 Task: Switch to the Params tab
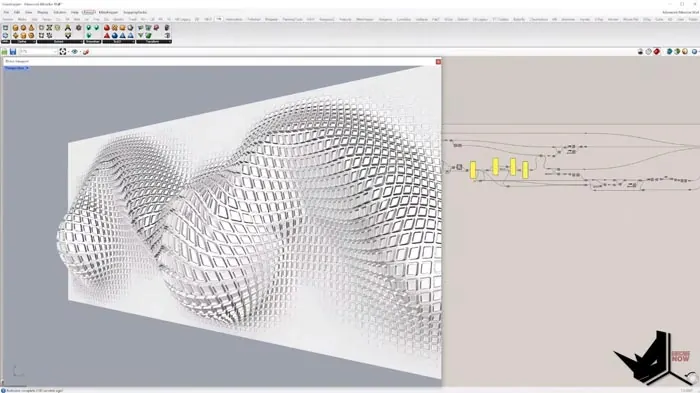[x=8, y=19]
